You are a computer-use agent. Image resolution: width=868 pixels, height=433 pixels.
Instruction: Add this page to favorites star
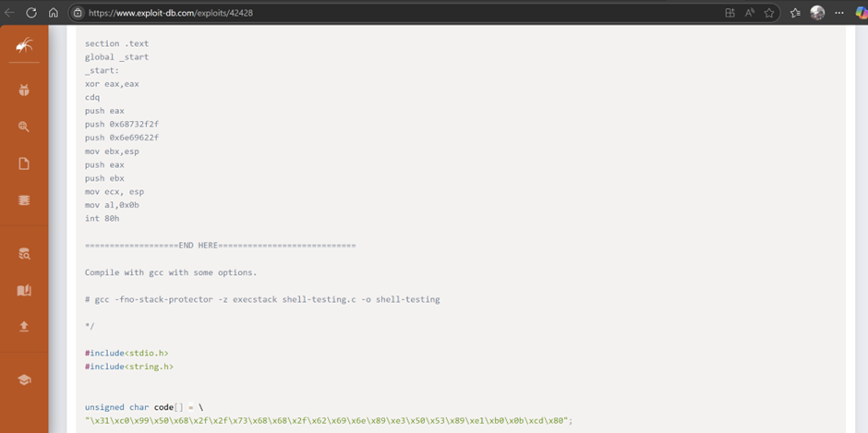768,13
